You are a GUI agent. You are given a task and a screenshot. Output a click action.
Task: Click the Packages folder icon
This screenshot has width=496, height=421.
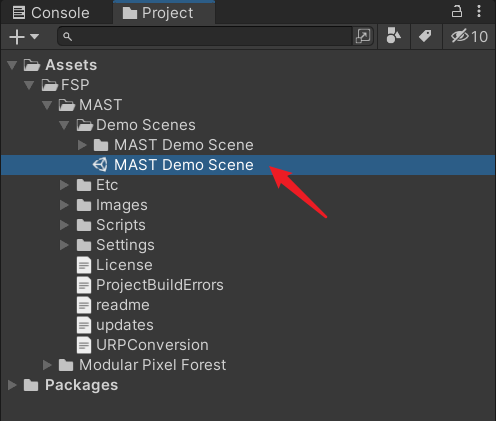[31, 385]
